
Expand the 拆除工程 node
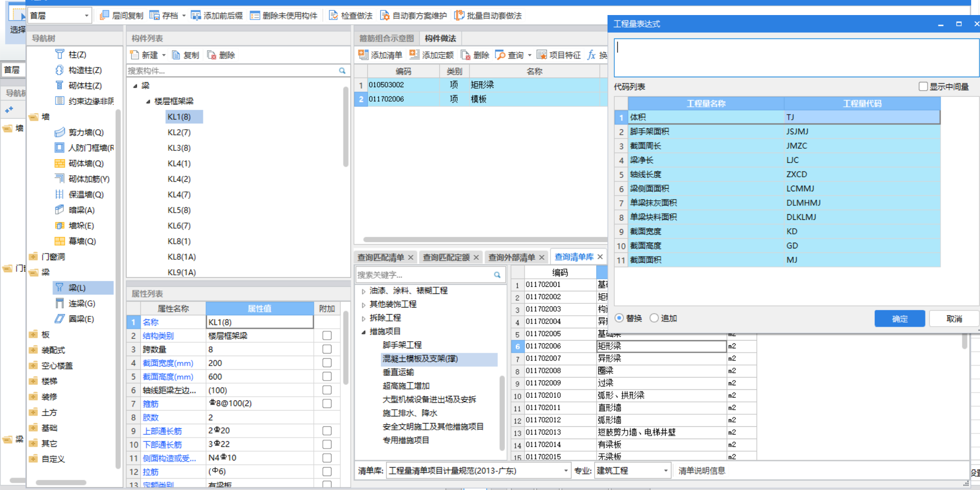364,318
